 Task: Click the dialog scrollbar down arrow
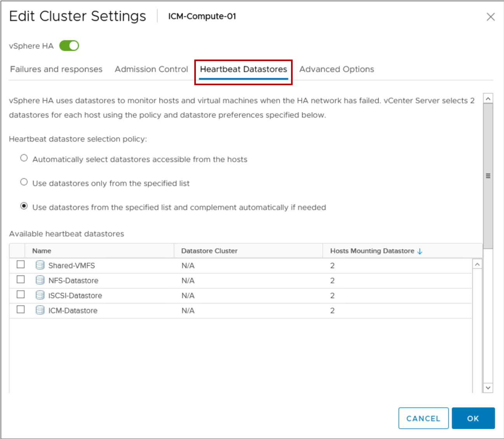(x=488, y=388)
